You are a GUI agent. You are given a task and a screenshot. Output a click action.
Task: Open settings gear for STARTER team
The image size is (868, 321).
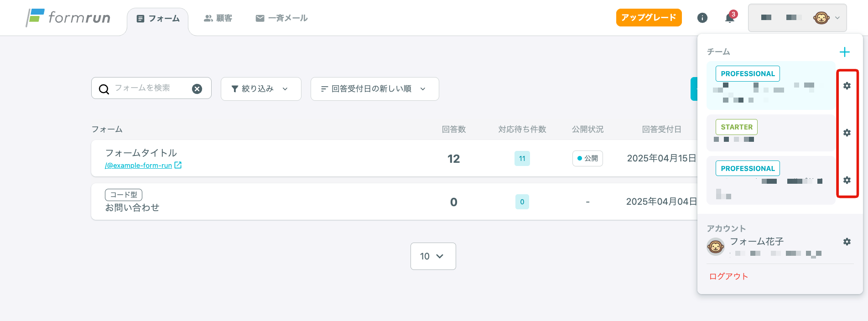[x=847, y=133]
